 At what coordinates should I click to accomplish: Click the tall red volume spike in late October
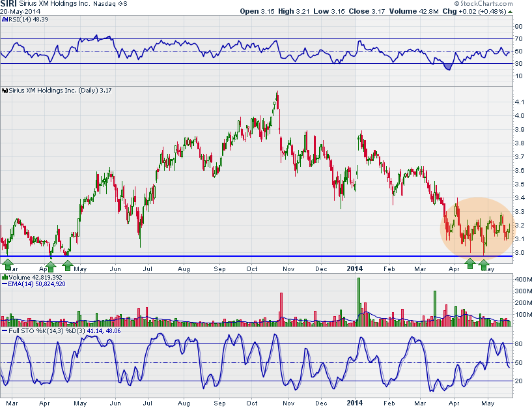[x=281, y=309]
